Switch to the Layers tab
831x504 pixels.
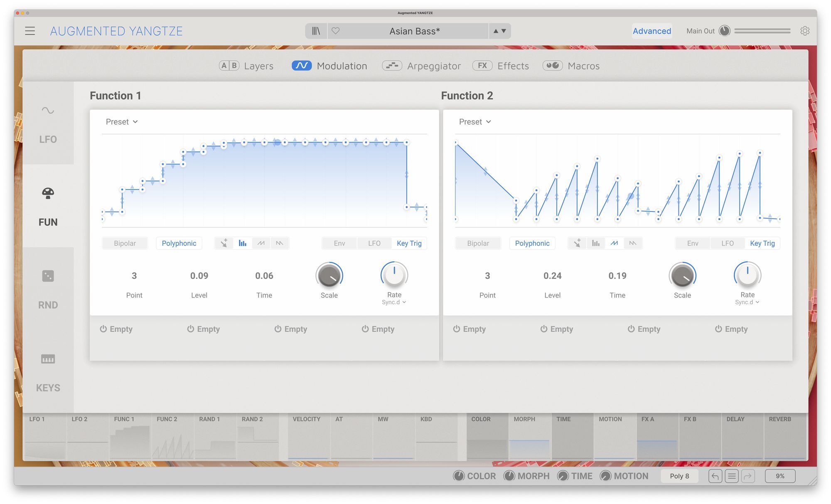[x=246, y=66]
